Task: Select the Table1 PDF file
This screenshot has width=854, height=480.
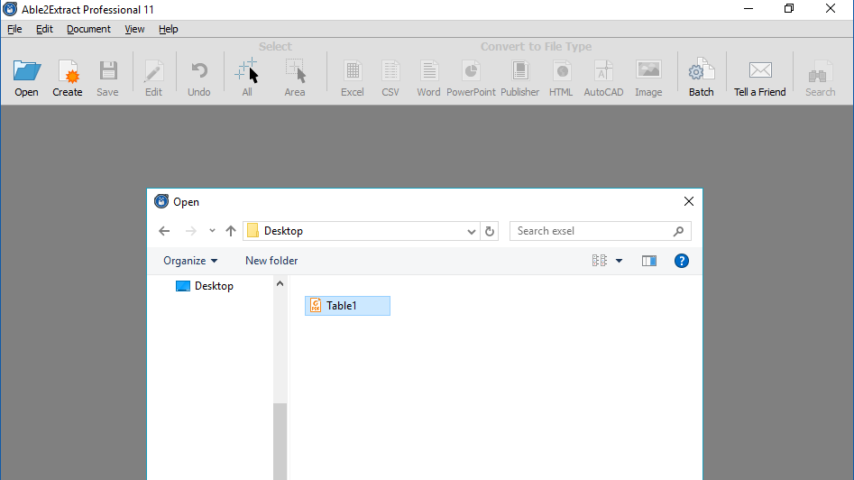Action: (x=347, y=306)
